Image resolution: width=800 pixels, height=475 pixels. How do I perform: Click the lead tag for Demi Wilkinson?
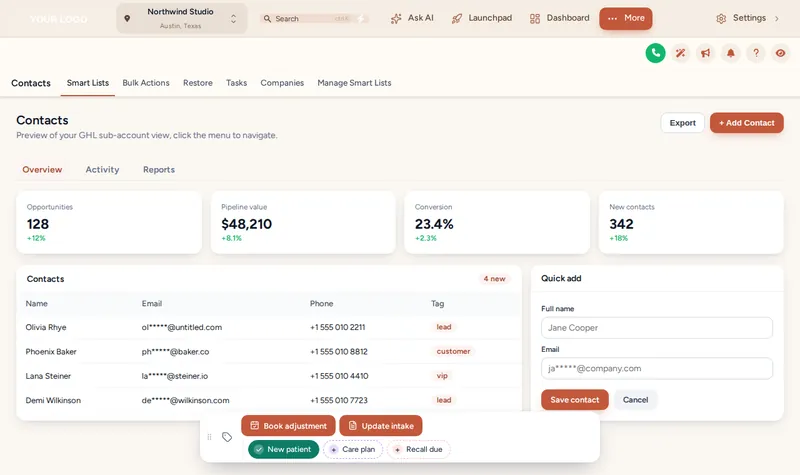pyautogui.click(x=443, y=401)
